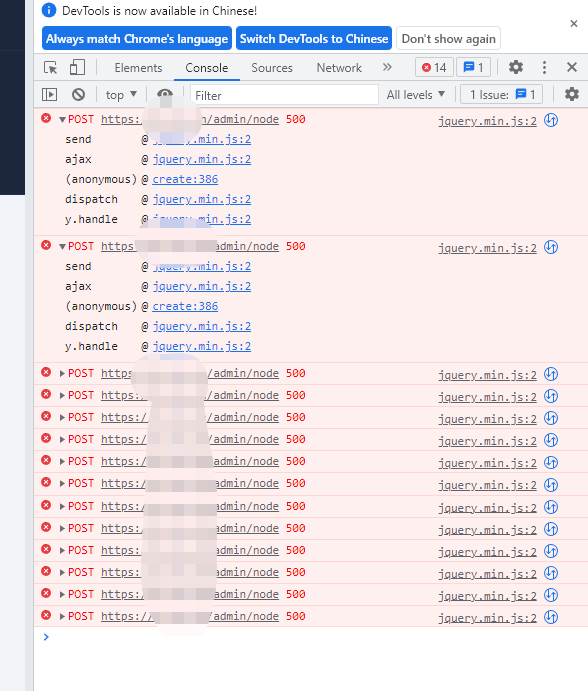Click the info icon in language banner

[49, 10]
